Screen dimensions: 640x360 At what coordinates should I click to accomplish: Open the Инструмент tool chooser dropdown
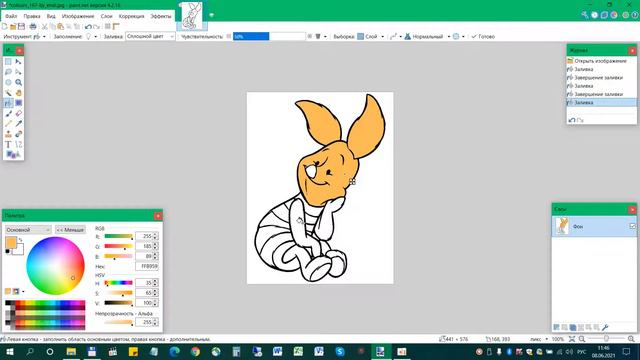tap(40, 36)
